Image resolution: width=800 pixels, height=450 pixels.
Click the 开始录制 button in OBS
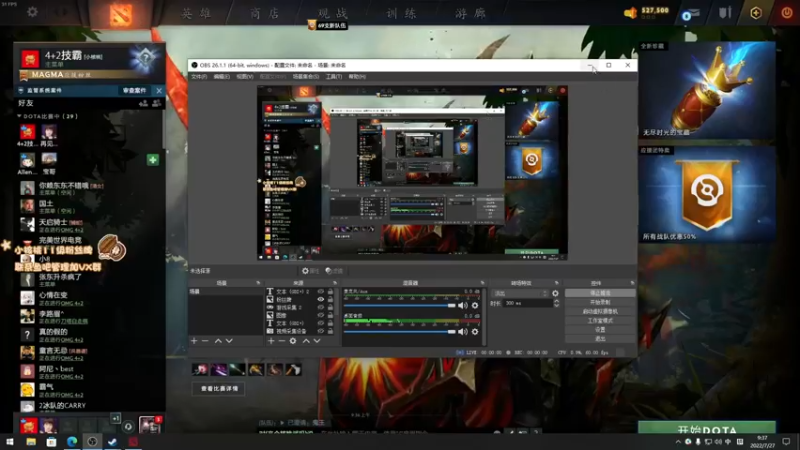click(600, 302)
